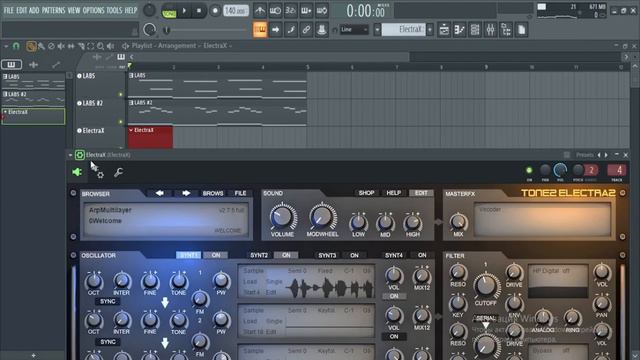The height and width of the screenshot is (360, 640).
Task: Click the green ElectraX plugin icon
Action: click(x=80, y=155)
